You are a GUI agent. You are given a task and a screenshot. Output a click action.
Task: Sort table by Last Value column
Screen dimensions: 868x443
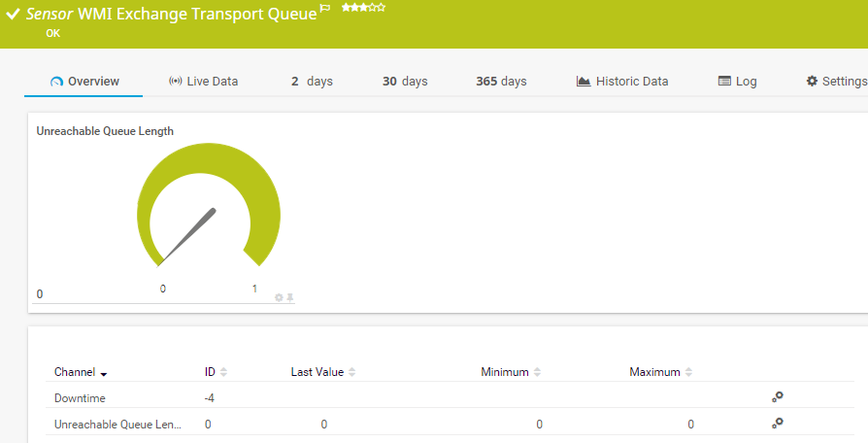pyautogui.click(x=323, y=372)
